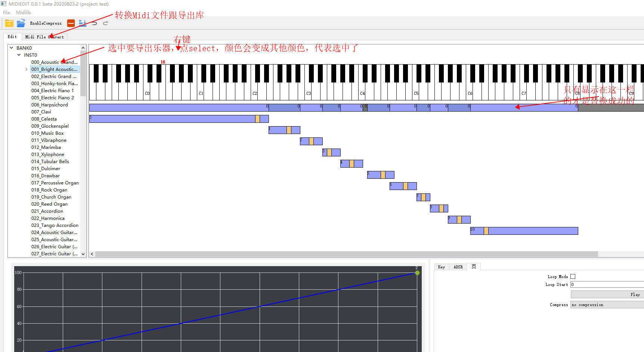Image resolution: width=644 pixels, height=352 pixels.
Task: Expand the 001_Bright Acoustic instrument
Action: [26, 69]
